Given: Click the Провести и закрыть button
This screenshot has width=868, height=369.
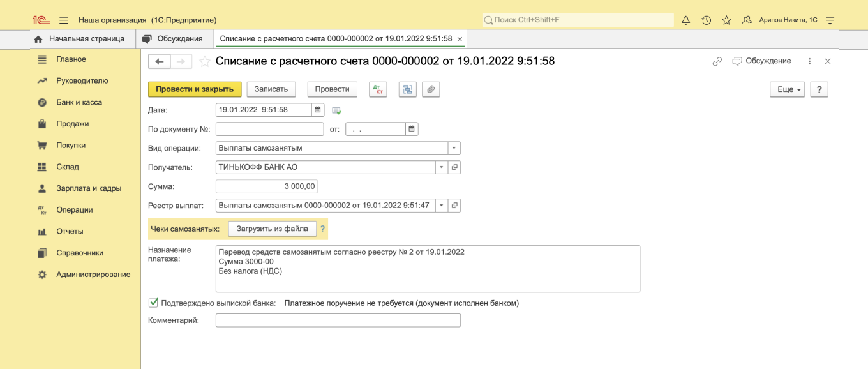Looking at the screenshot, I should coord(195,89).
